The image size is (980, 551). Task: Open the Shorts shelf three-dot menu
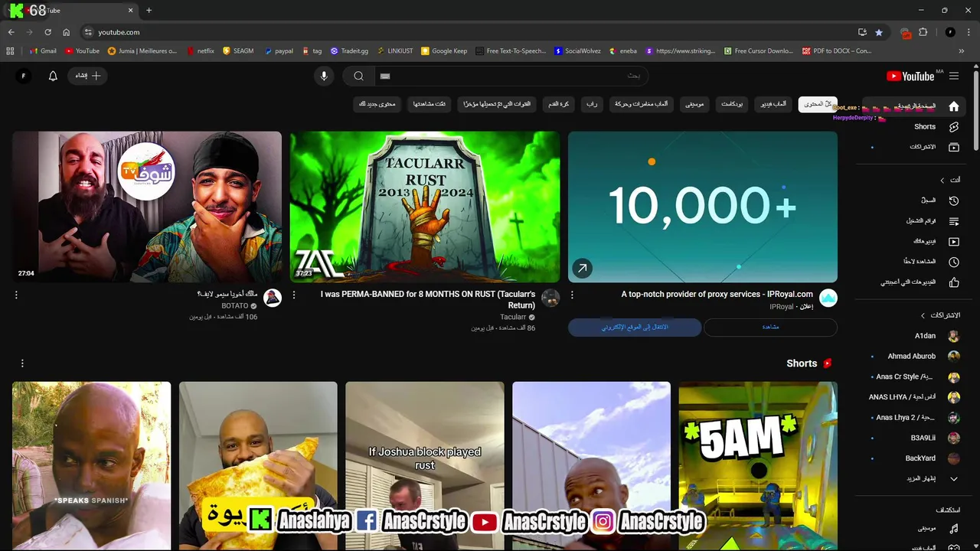point(22,364)
